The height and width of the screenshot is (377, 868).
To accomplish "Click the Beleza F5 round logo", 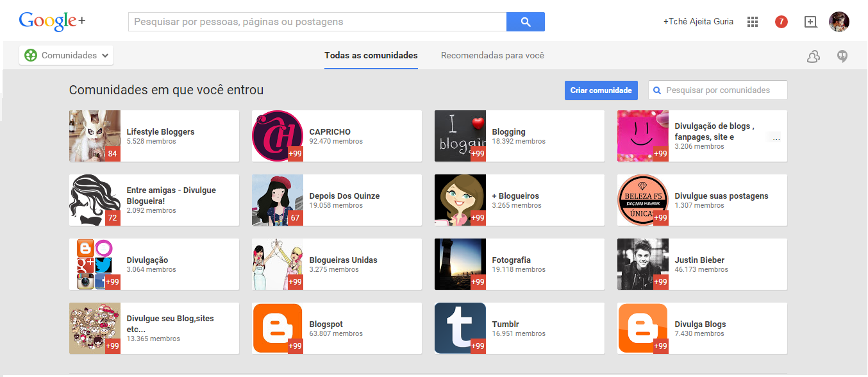I will [643, 200].
